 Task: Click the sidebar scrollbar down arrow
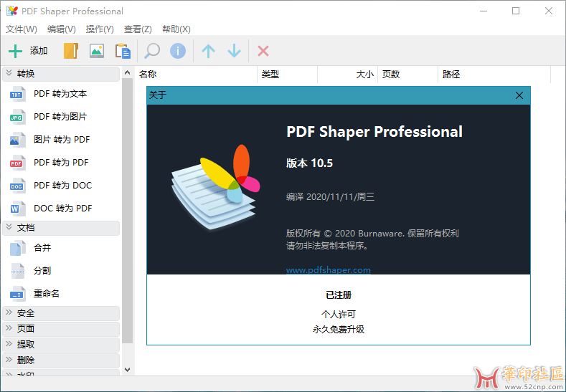click(128, 370)
